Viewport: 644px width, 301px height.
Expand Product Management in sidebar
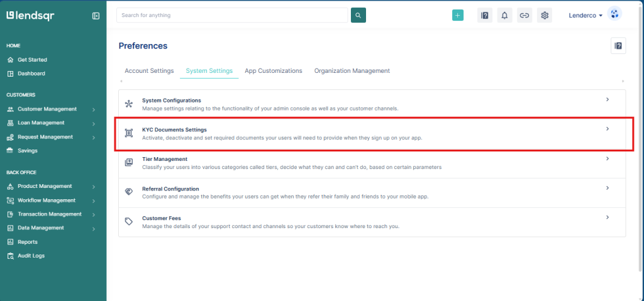(x=52, y=186)
